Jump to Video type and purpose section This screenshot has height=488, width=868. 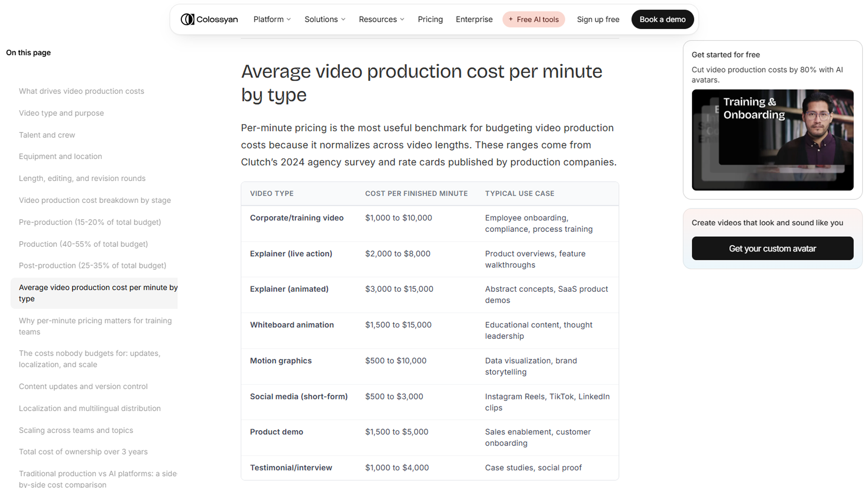click(x=61, y=113)
